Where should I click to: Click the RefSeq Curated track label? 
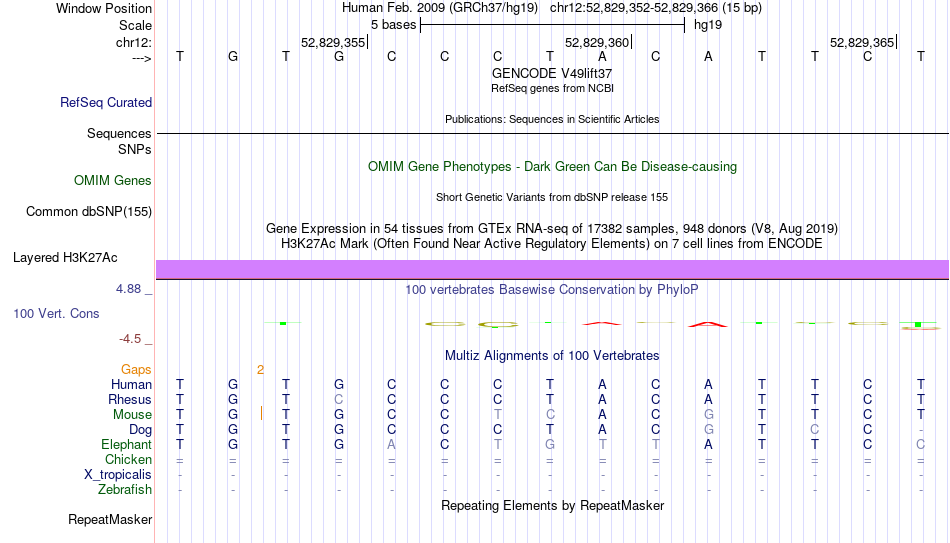click(x=106, y=102)
